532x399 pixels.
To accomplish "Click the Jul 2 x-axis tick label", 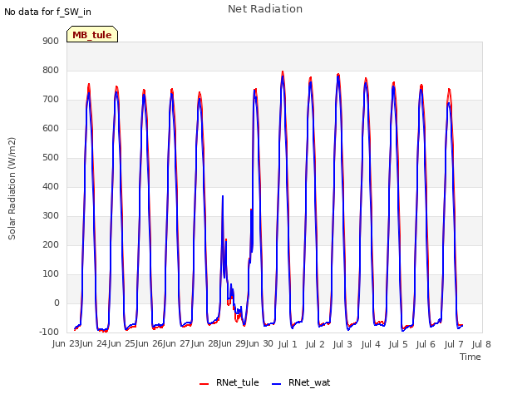I will (x=315, y=344).
